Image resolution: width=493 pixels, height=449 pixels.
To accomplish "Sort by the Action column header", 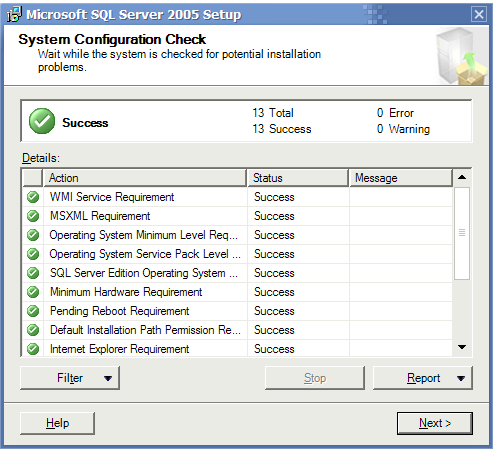I will [145, 178].
